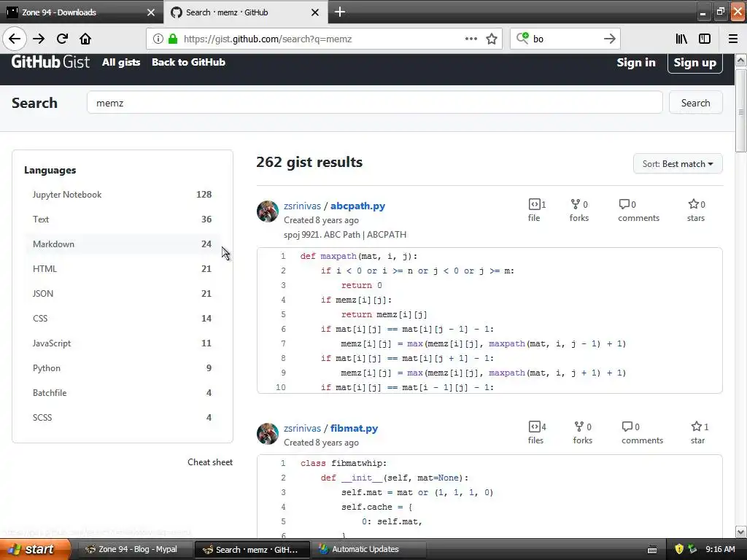747x560 pixels.
Task: Click the browser search box containing bo
Action: [565, 39]
